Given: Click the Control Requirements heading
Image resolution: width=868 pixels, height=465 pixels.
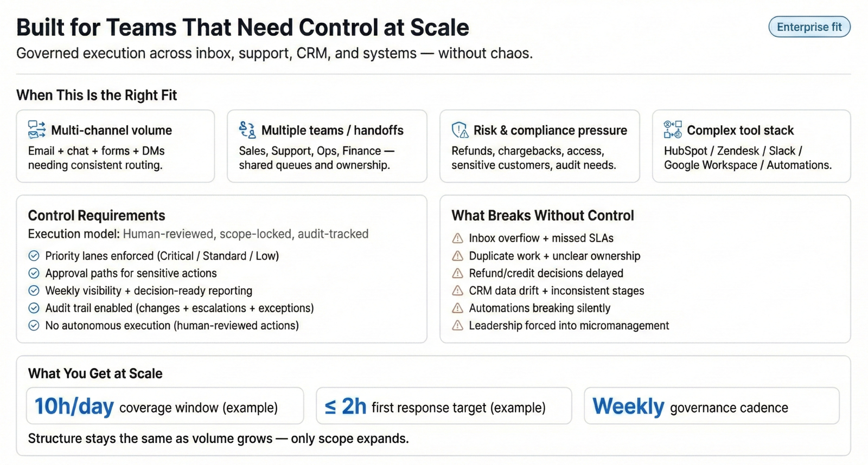Looking at the screenshot, I should [97, 216].
